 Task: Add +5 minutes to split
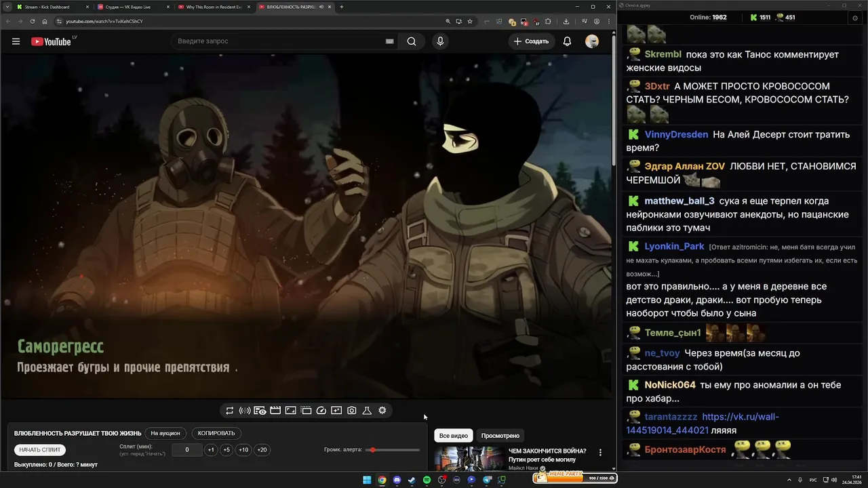click(226, 449)
